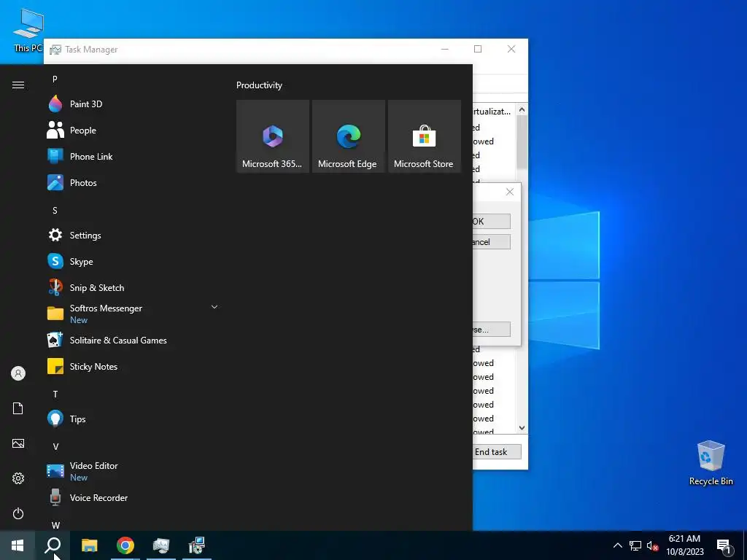Open the Photos app
The image size is (747, 560).
point(133,182)
